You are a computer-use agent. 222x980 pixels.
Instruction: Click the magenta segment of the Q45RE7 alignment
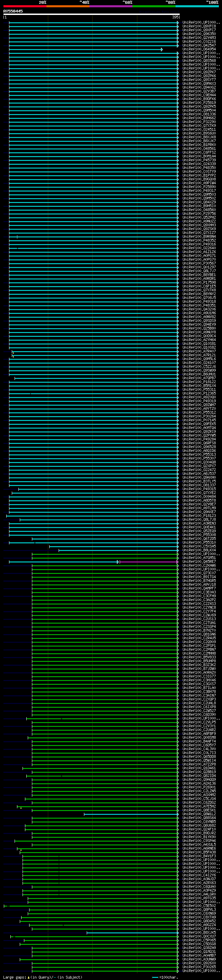coord(148,562)
